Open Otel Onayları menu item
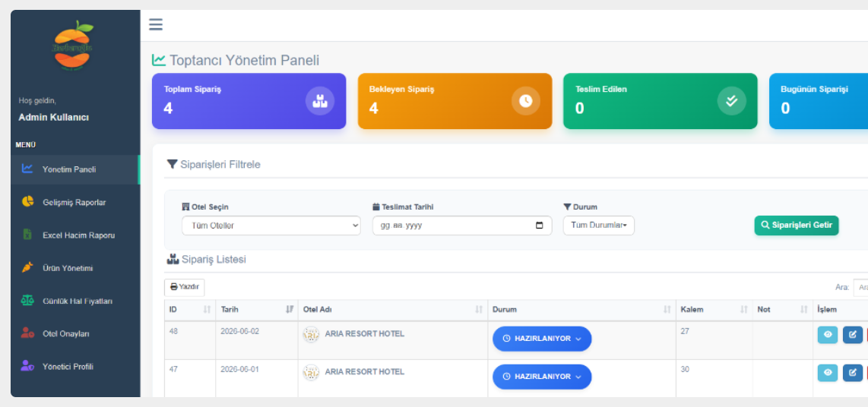This screenshot has height=407, width=868. [x=75, y=333]
